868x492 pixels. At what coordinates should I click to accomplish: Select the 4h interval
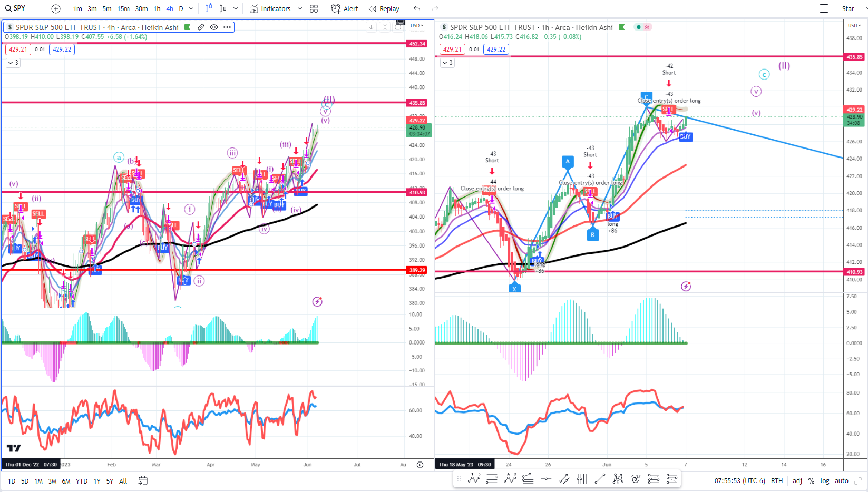pos(170,9)
